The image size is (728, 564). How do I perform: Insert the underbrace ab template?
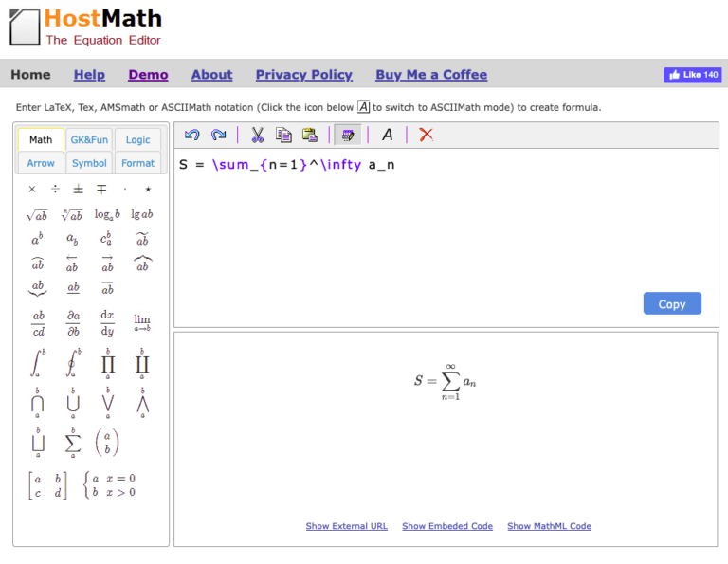pyautogui.click(x=38, y=288)
